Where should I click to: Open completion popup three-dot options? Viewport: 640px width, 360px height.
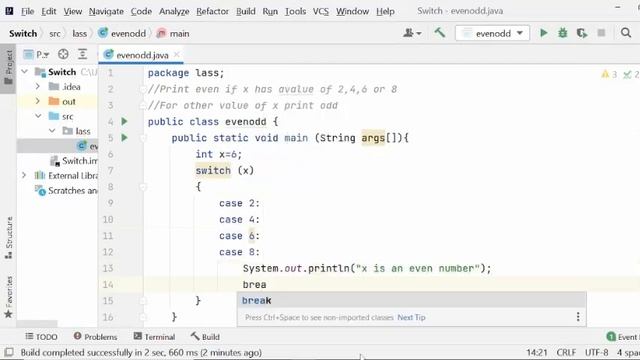click(578, 317)
